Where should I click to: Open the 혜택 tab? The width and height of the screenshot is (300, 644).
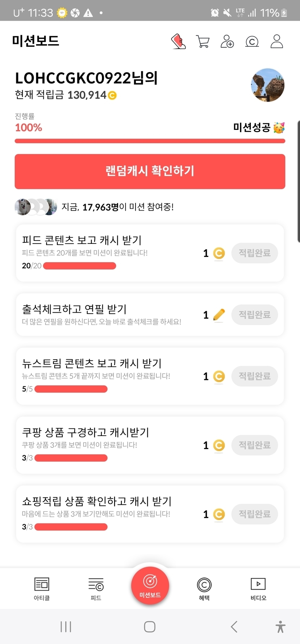(204, 589)
